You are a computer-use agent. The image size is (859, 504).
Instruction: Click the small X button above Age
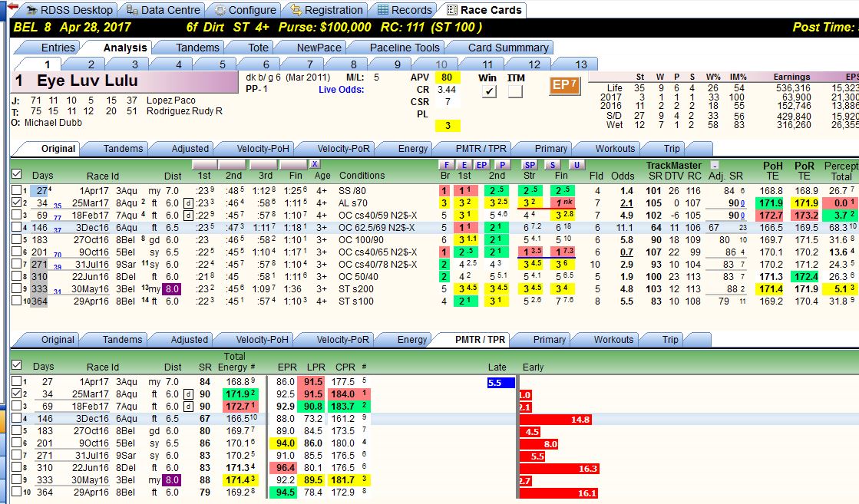315,164
